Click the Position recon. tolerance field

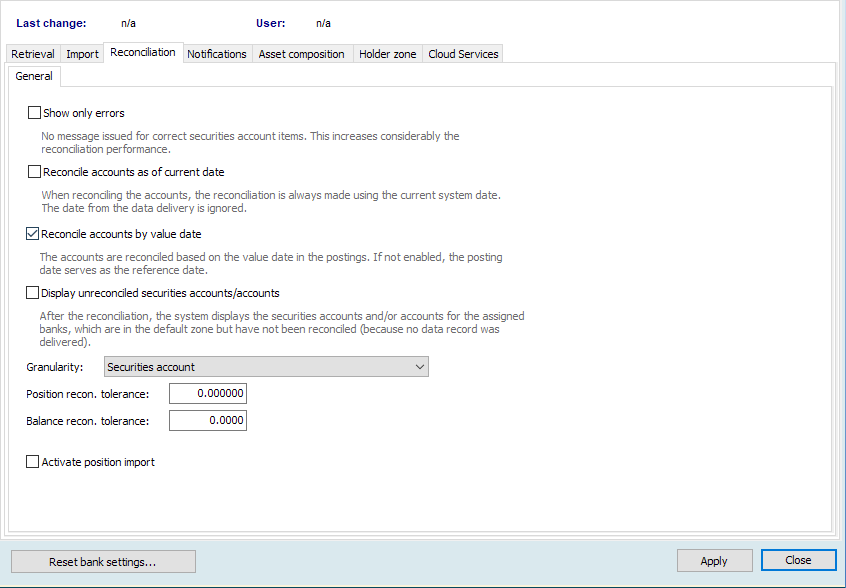pyautogui.click(x=207, y=394)
